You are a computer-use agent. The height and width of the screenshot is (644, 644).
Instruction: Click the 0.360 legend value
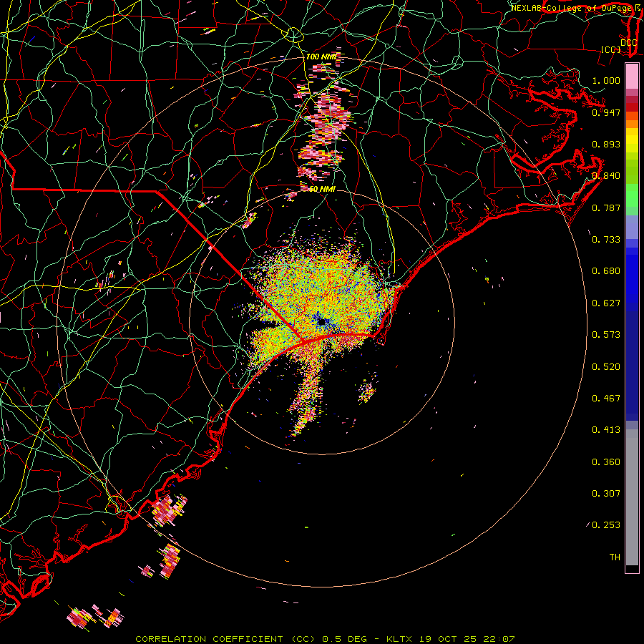coord(606,462)
